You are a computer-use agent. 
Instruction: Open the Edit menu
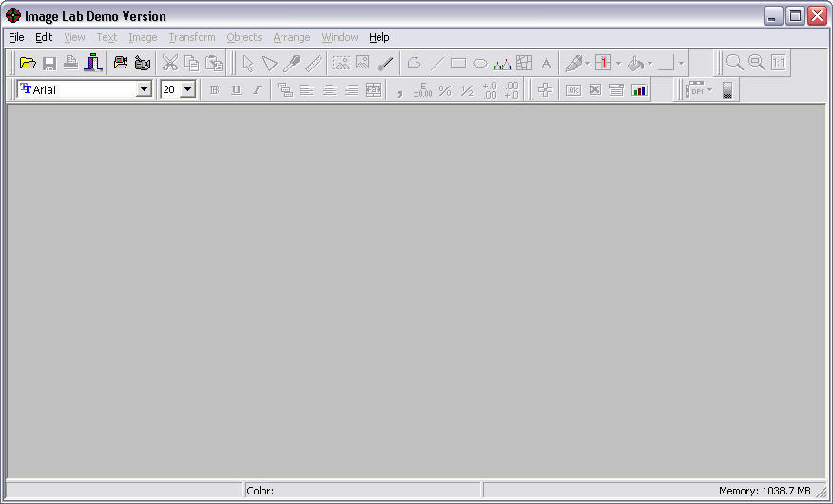(44, 37)
